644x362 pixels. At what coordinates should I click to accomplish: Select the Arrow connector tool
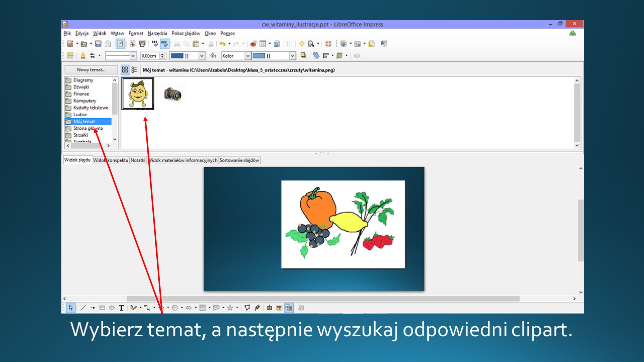click(x=93, y=307)
